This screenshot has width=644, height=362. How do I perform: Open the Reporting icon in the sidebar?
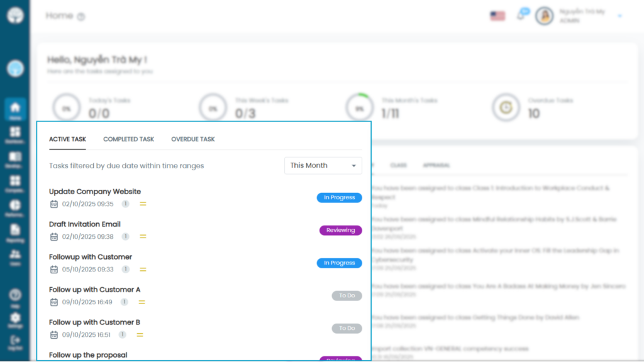(x=15, y=231)
